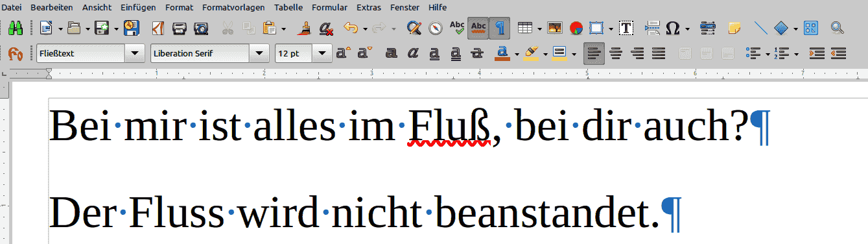Toggle italic formatting
The height and width of the screenshot is (244, 868).
413,53
